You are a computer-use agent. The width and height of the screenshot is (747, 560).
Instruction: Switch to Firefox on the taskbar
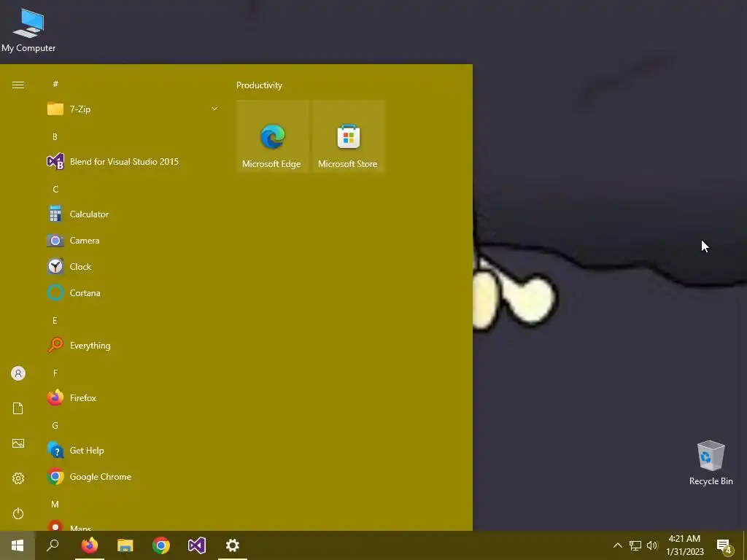89,545
